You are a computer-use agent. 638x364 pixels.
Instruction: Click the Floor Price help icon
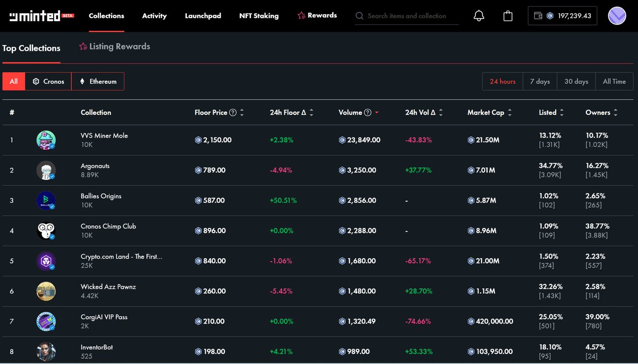coord(233,113)
